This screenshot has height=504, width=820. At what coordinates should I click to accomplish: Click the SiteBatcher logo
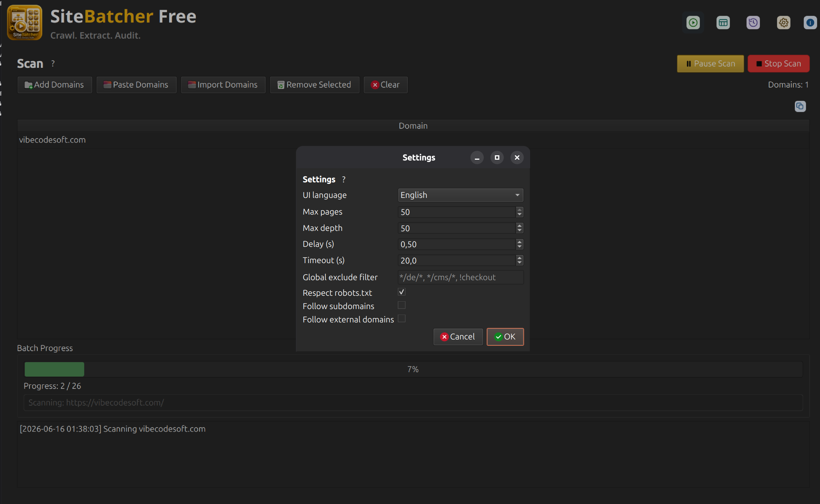point(24,23)
